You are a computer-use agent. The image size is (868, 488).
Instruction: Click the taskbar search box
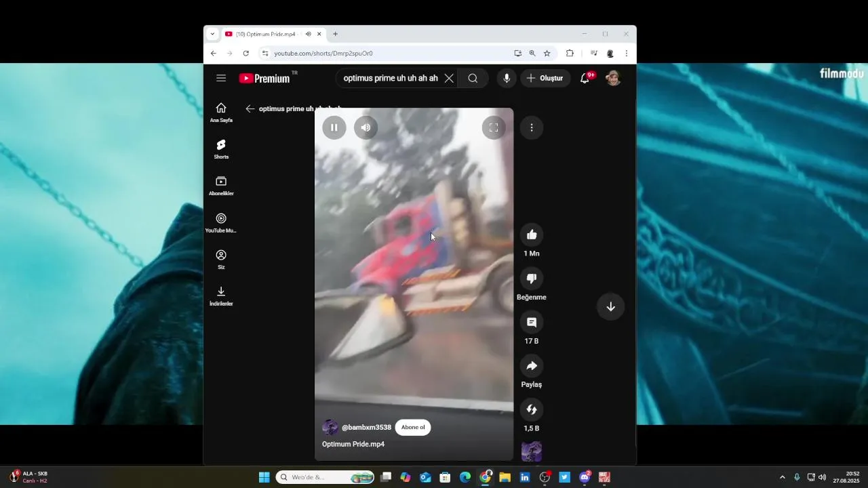coord(325,477)
